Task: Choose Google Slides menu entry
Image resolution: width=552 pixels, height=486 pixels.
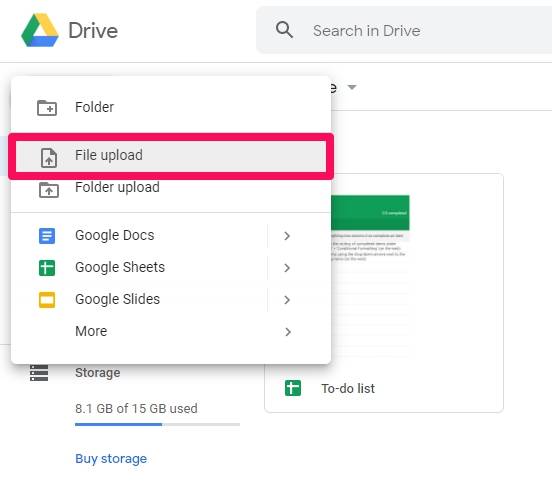Action: click(171, 299)
